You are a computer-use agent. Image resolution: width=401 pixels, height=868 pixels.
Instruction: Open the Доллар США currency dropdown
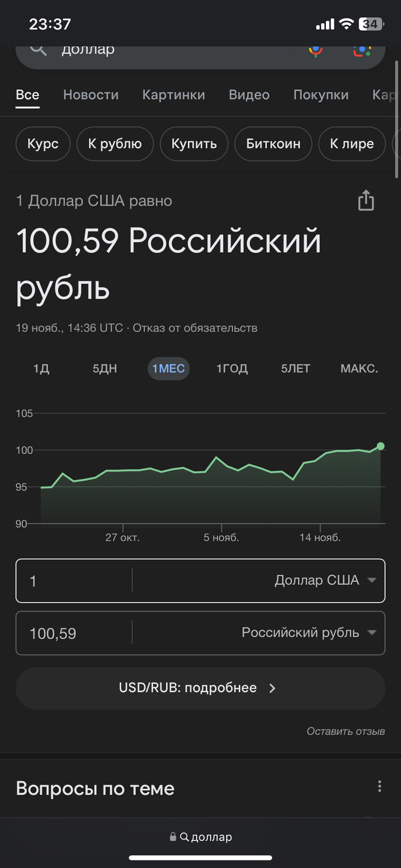[324, 580]
